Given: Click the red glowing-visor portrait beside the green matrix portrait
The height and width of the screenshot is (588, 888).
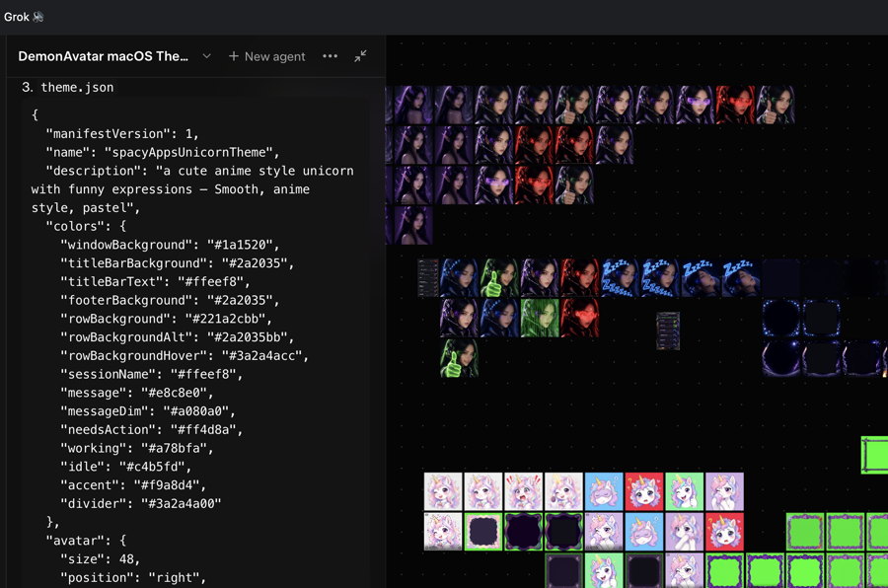Looking at the screenshot, I should pyautogui.click(x=579, y=319).
